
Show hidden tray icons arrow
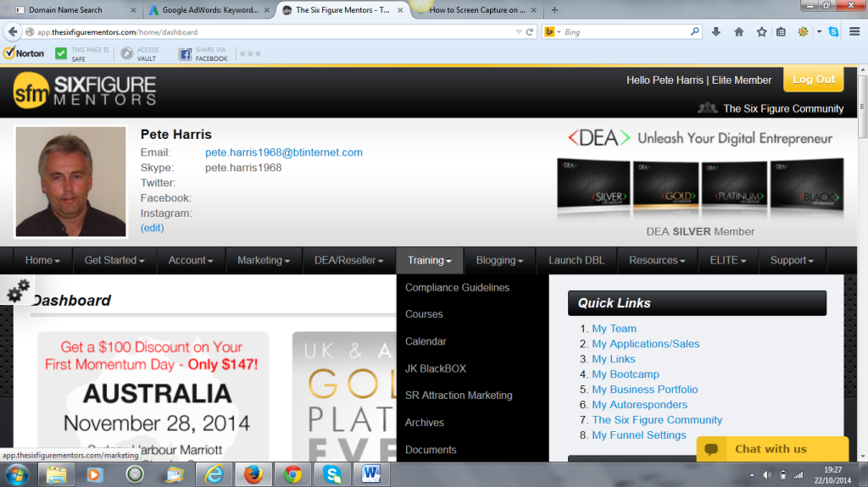pyautogui.click(x=752, y=475)
